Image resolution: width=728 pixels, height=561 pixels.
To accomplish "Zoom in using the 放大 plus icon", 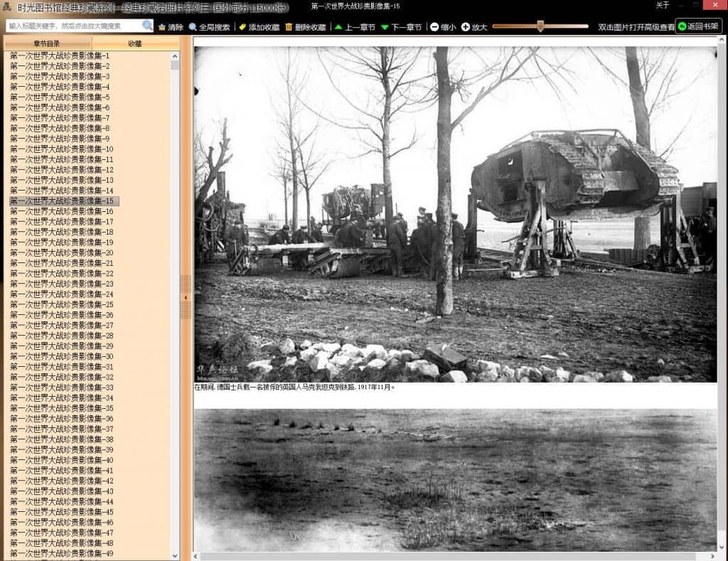I will (x=466, y=27).
